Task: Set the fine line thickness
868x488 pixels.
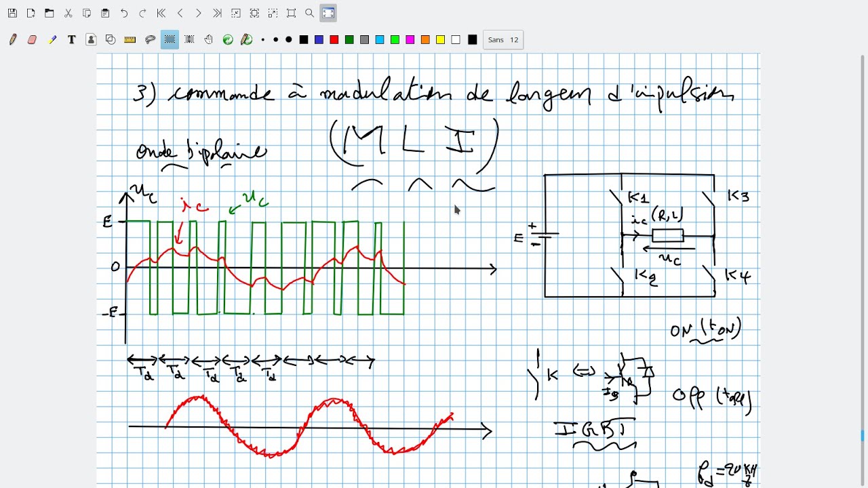Action: [263, 40]
